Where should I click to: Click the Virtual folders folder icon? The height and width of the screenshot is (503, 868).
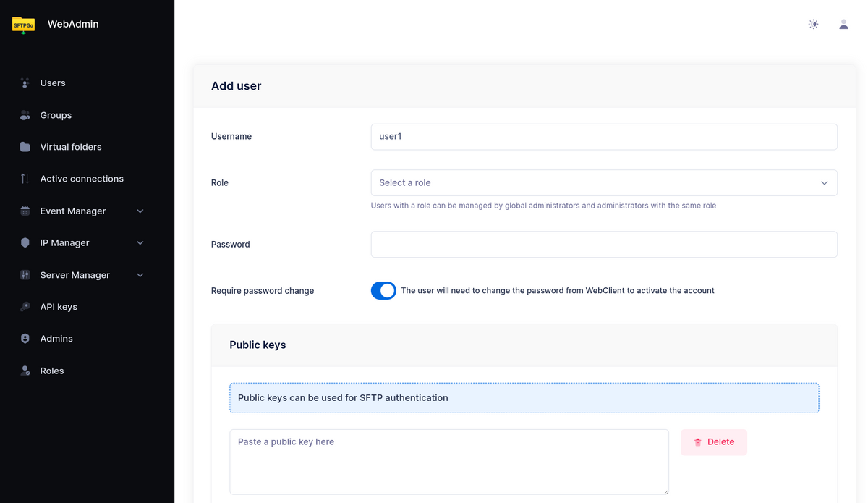pos(25,147)
